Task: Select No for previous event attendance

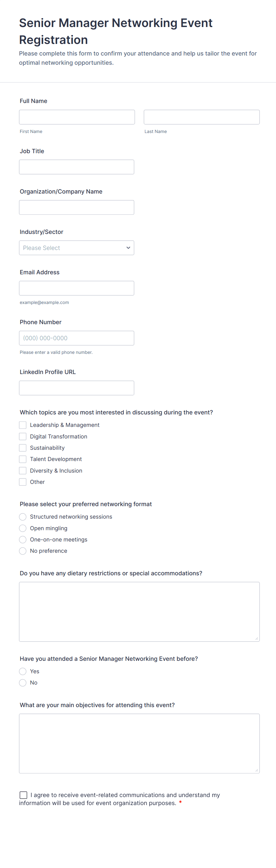Action: [23, 683]
